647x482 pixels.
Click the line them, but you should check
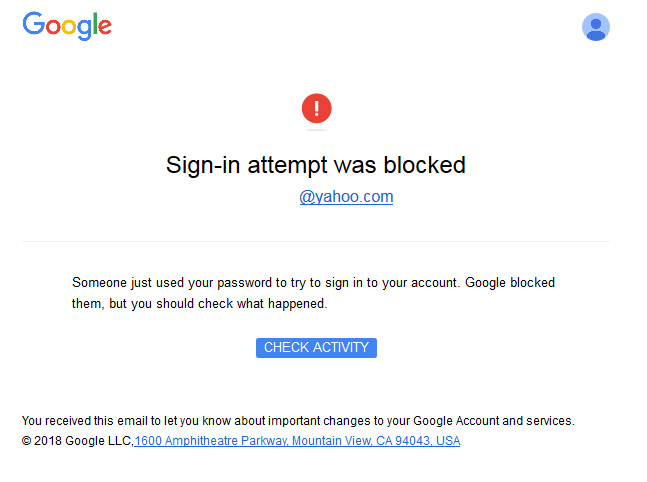tap(199, 304)
